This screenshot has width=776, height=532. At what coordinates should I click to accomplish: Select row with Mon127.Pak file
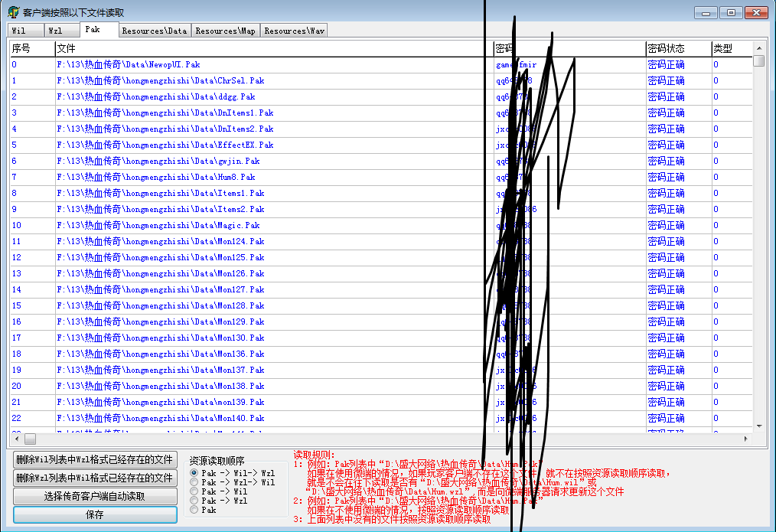coord(381,290)
